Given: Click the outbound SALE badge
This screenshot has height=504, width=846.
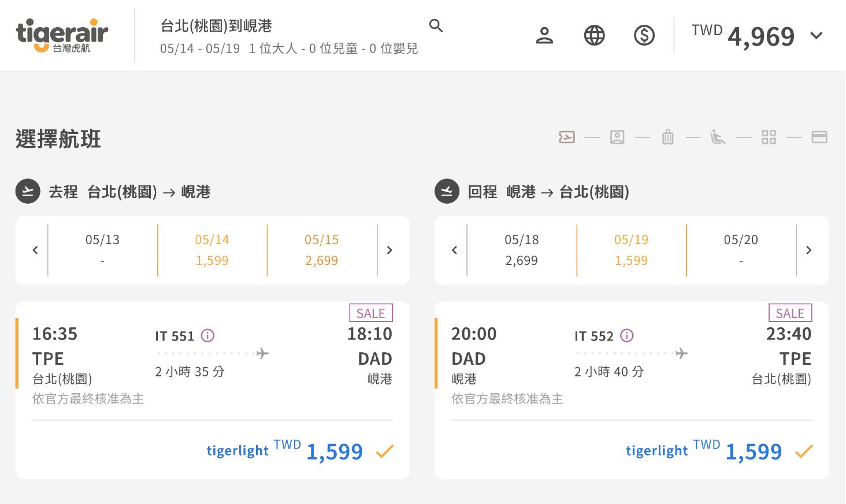Looking at the screenshot, I should pyautogui.click(x=370, y=313).
